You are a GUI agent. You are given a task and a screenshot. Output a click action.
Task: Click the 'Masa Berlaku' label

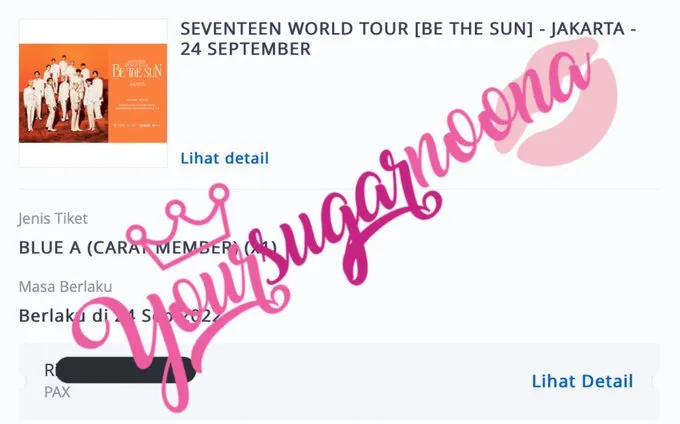[65, 287]
